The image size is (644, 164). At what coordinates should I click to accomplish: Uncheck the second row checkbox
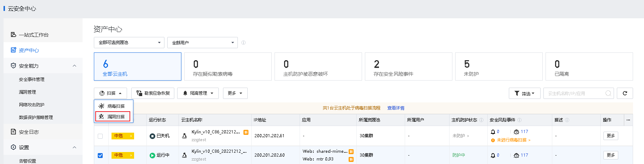coord(100,155)
